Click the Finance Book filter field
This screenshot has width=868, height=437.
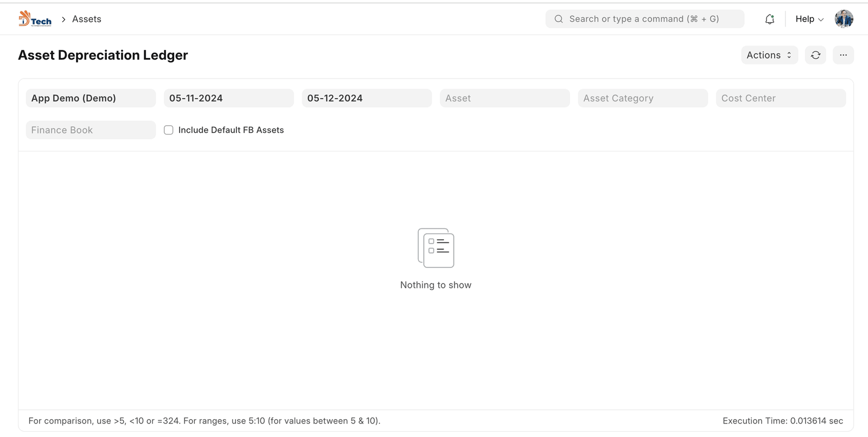(91, 130)
